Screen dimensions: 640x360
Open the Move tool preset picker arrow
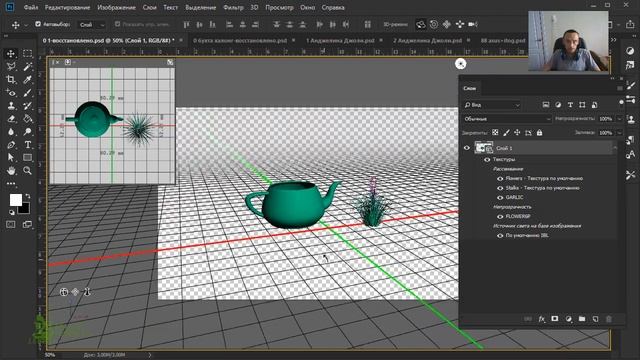(26, 25)
